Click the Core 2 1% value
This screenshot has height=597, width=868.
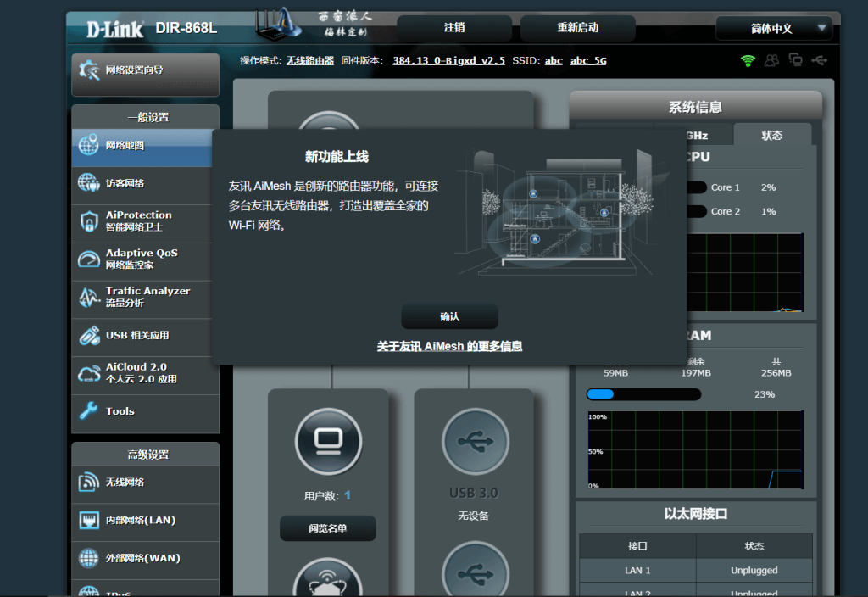pos(768,211)
